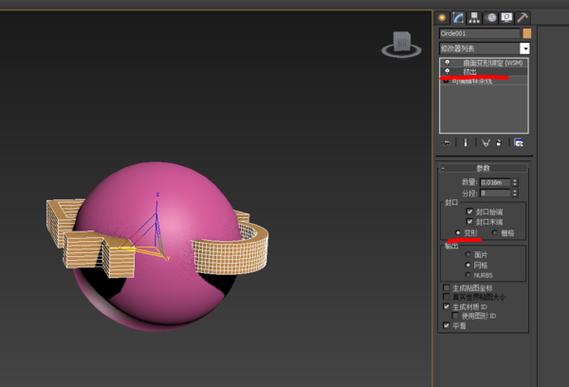Open the Display command panel tab
This screenshot has width=569, height=387.
506,18
